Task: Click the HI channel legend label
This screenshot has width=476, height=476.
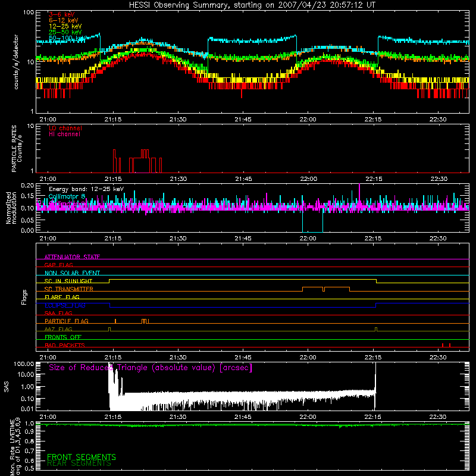Action: (x=64, y=134)
